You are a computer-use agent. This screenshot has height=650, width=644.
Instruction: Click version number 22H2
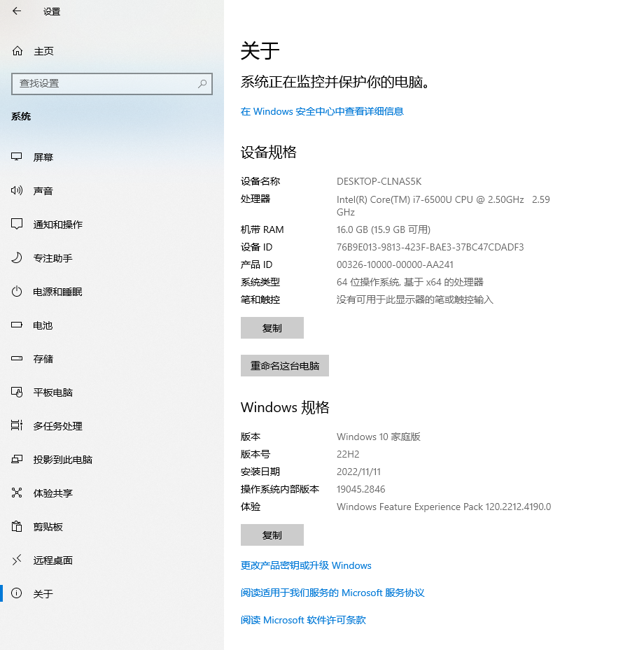point(348,454)
